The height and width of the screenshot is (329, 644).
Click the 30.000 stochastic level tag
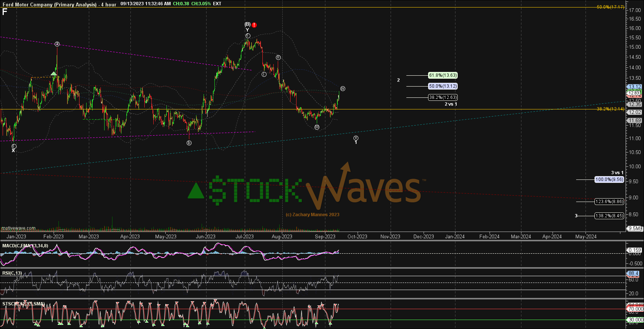pos(635,320)
